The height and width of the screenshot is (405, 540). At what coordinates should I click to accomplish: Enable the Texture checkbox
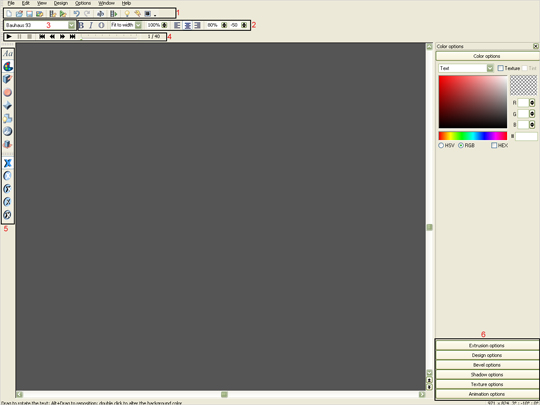point(500,68)
